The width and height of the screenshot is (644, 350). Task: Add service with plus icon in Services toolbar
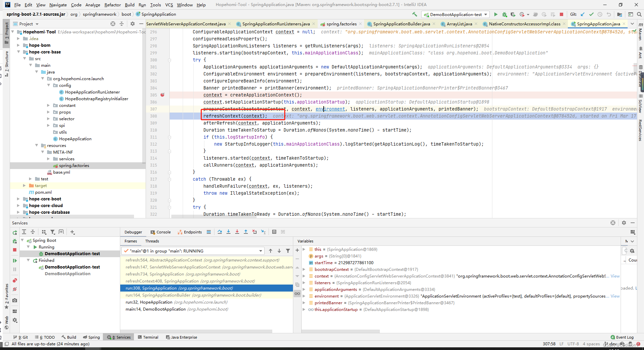point(72,232)
